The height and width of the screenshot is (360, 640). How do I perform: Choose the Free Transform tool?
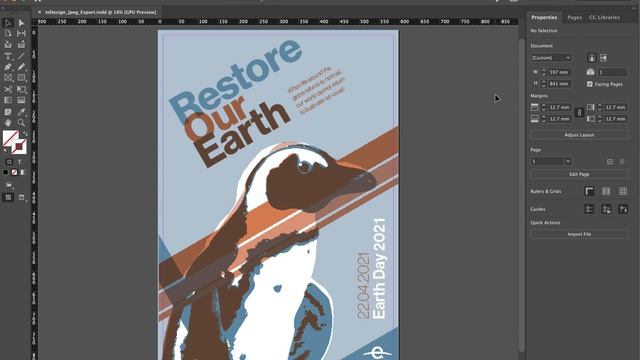[21, 89]
